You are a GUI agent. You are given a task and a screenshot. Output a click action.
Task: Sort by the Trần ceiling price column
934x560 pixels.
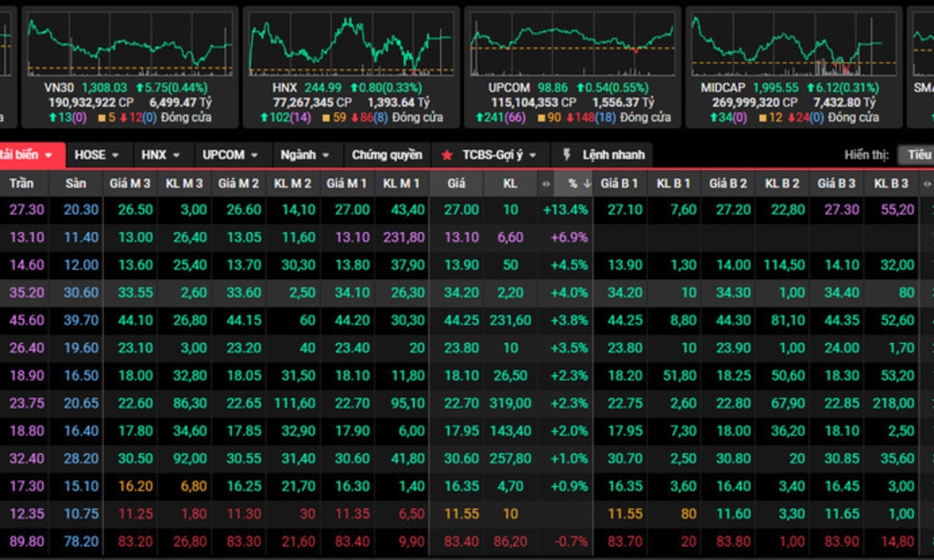(21, 184)
